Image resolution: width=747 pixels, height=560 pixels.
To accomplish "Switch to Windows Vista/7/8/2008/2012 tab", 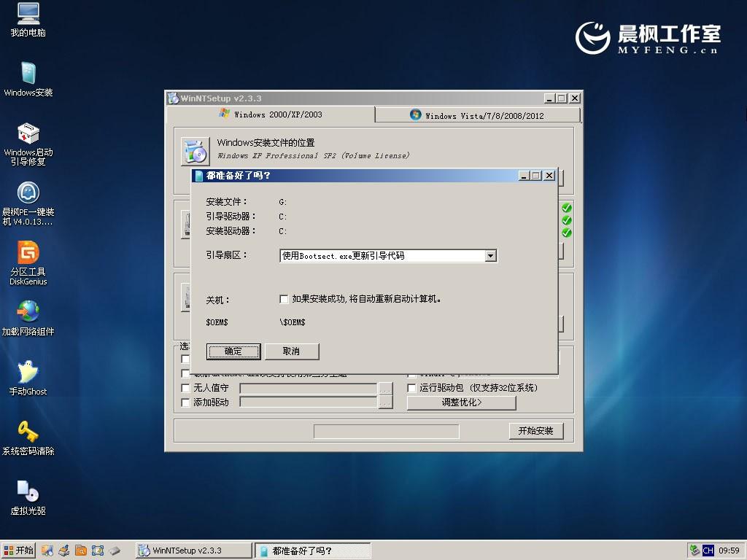I will pos(477,115).
